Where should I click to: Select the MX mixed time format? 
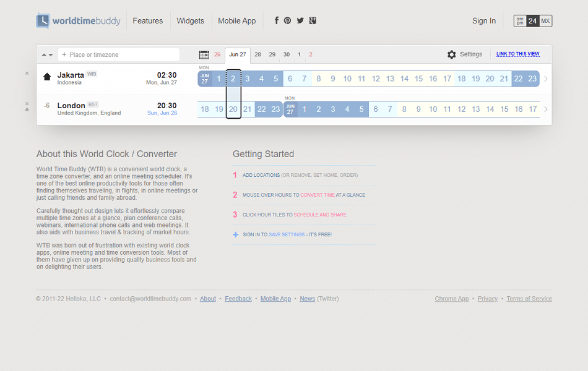pyautogui.click(x=546, y=21)
